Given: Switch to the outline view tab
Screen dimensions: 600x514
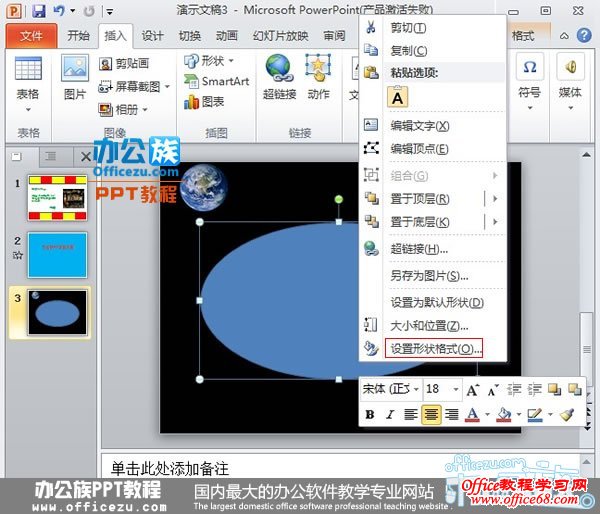Looking at the screenshot, I should tap(51, 156).
